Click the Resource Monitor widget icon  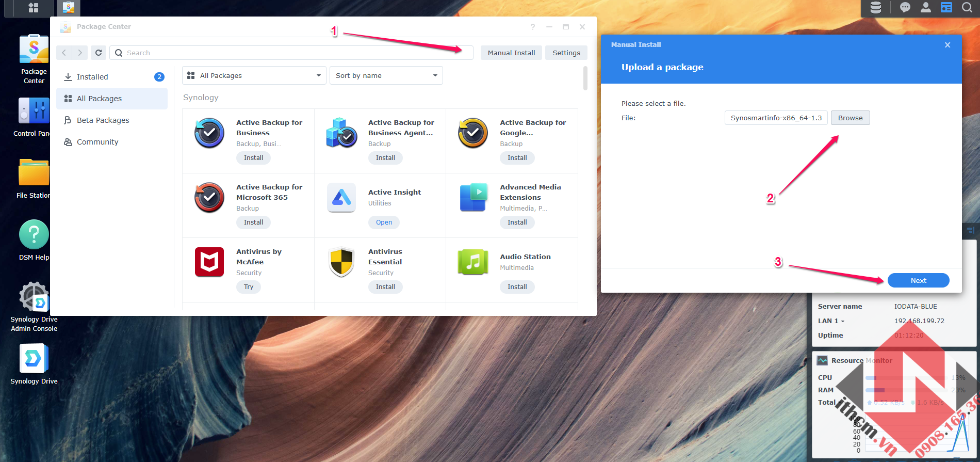(822, 360)
